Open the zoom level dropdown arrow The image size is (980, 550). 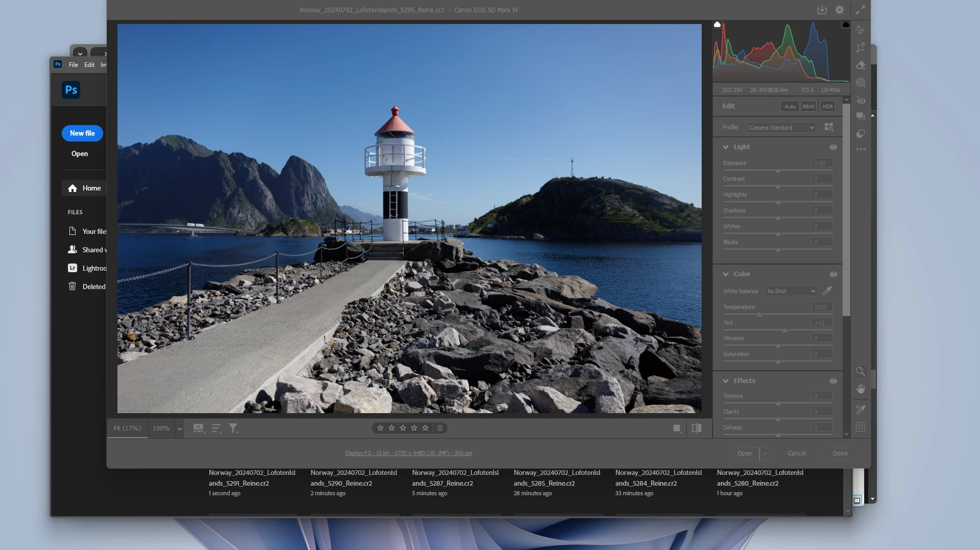pyautogui.click(x=179, y=428)
